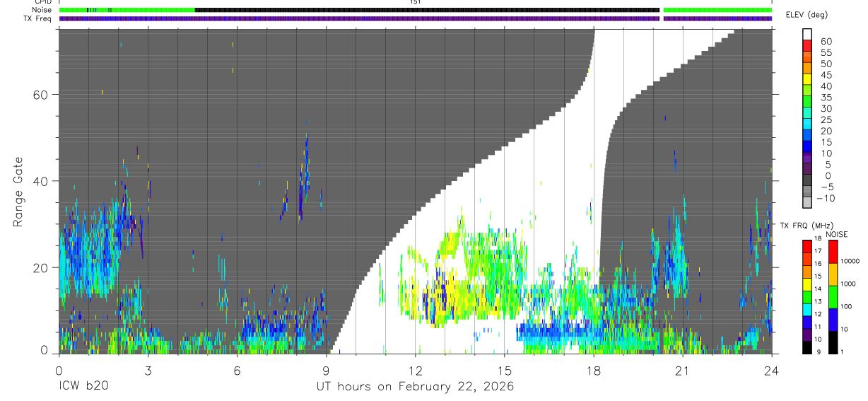Click the black section of the Noise strip

coord(427,10)
